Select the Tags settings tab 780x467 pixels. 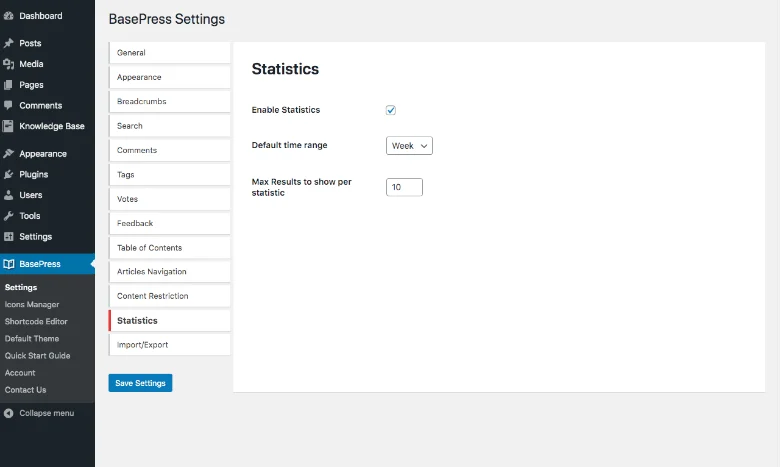click(170, 175)
